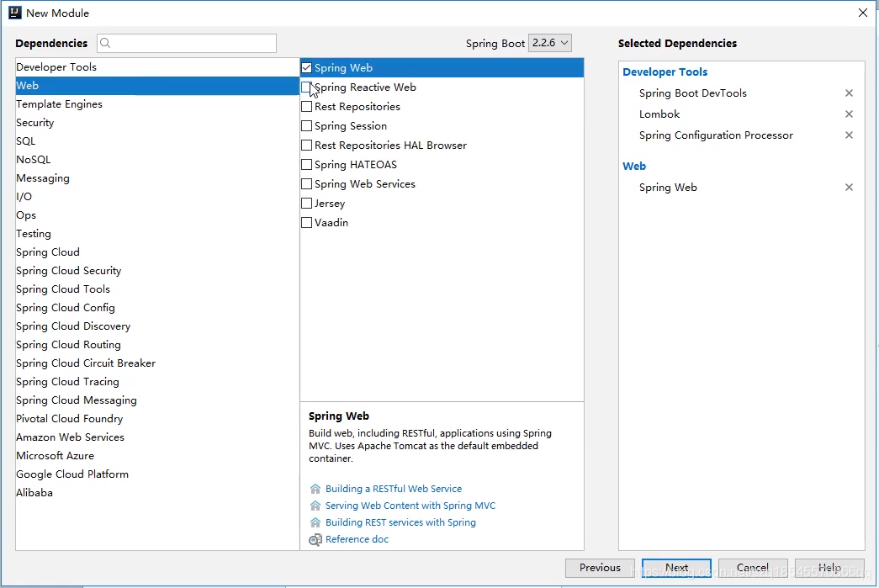The image size is (879, 588).
Task: Select Spring Cloud Discovery
Action: tap(157, 326)
